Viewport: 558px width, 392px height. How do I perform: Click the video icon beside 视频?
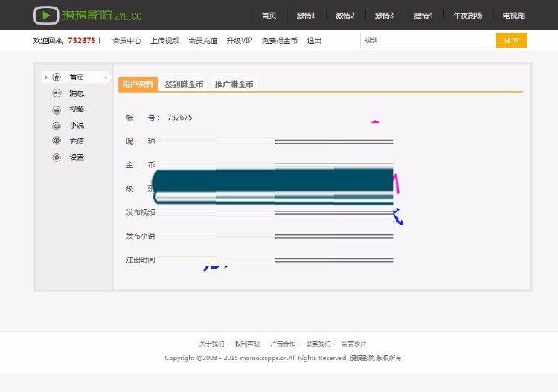tap(57, 109)
